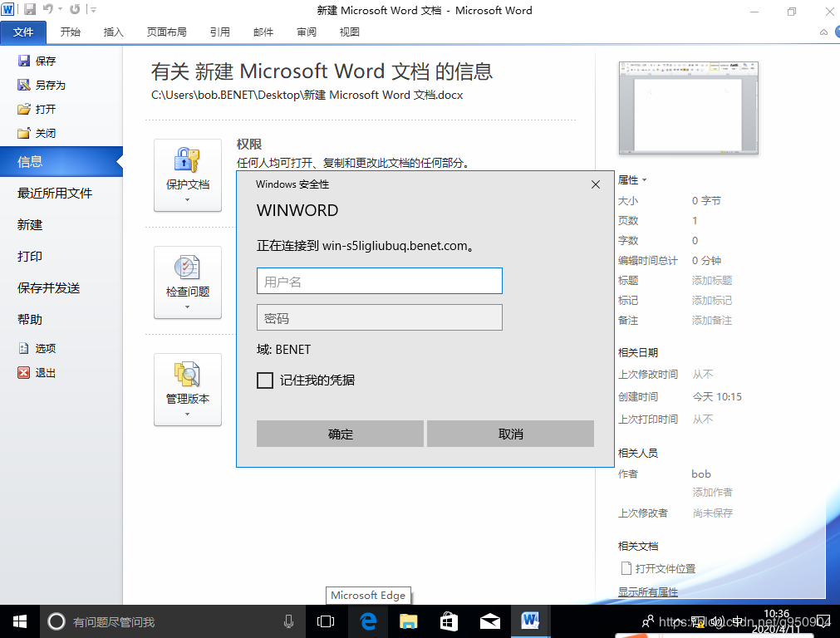Screen dimensions: 840x638
Task: Collapse the ribbon with the caret icon
Action: (823, 32)
